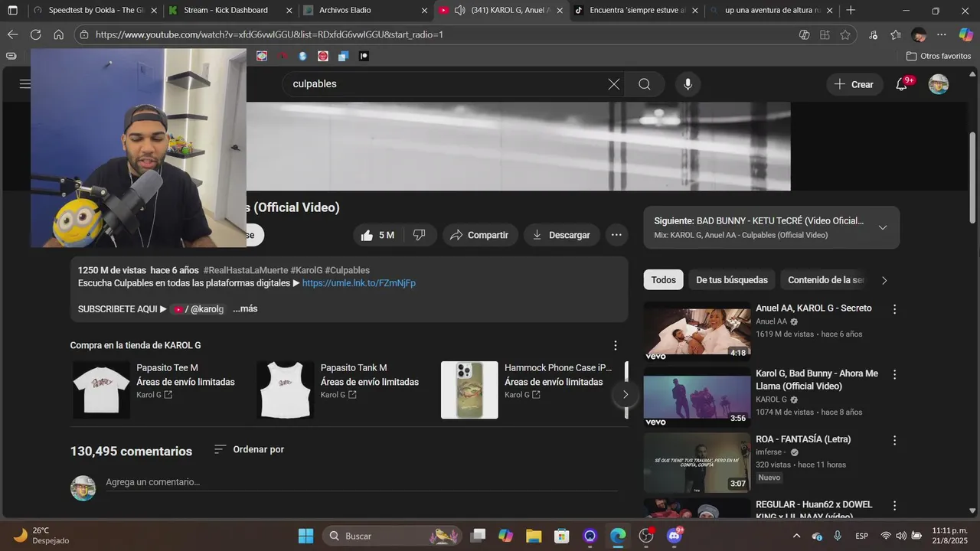Select the Todos filter chip

click(663, 280)
